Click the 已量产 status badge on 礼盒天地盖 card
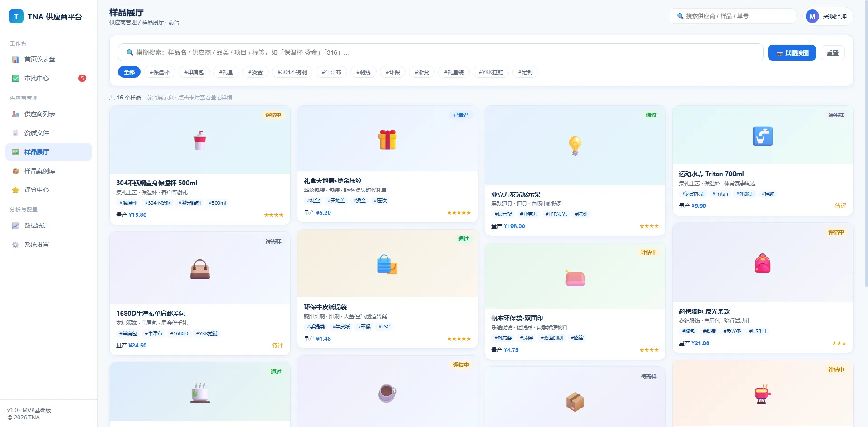868x427 pixels. pyautogui.click(x=461, y=115)
